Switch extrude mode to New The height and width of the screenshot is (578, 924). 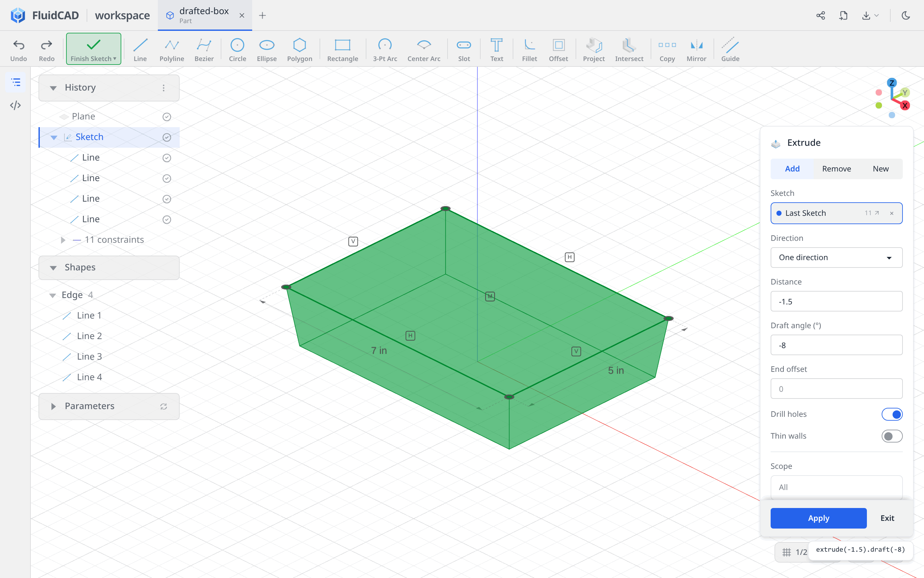tap(880, 169)
